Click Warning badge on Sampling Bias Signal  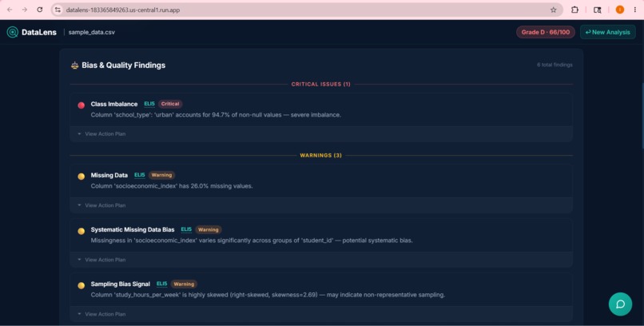(x=184, y=284)
